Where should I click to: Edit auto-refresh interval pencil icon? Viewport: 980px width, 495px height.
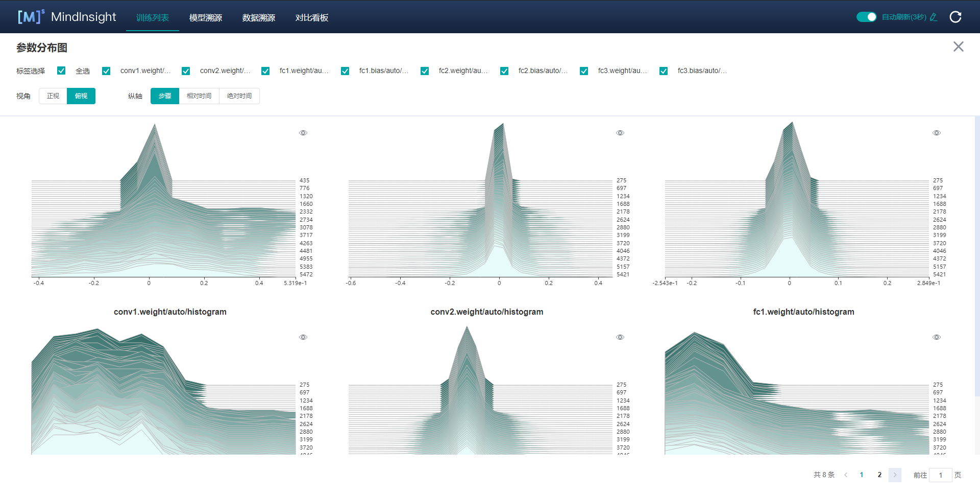(x=934, y=17)
